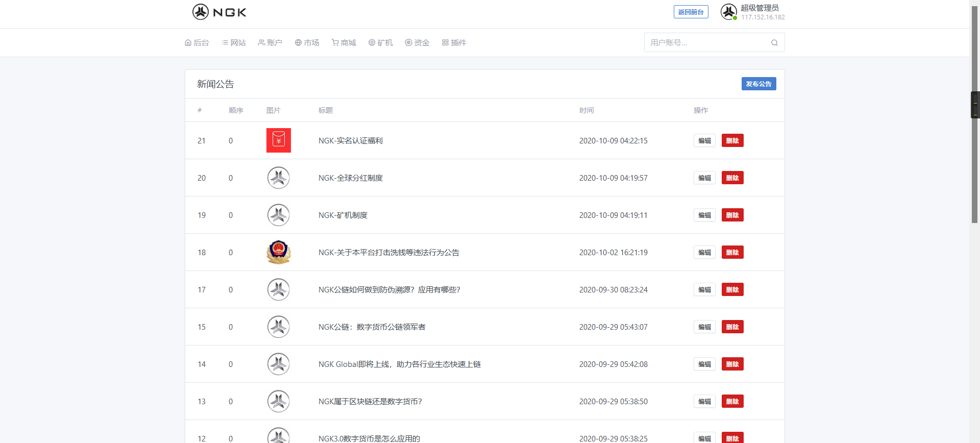
Task: Open the 矿机 miner menu
Action: [380, 43]
